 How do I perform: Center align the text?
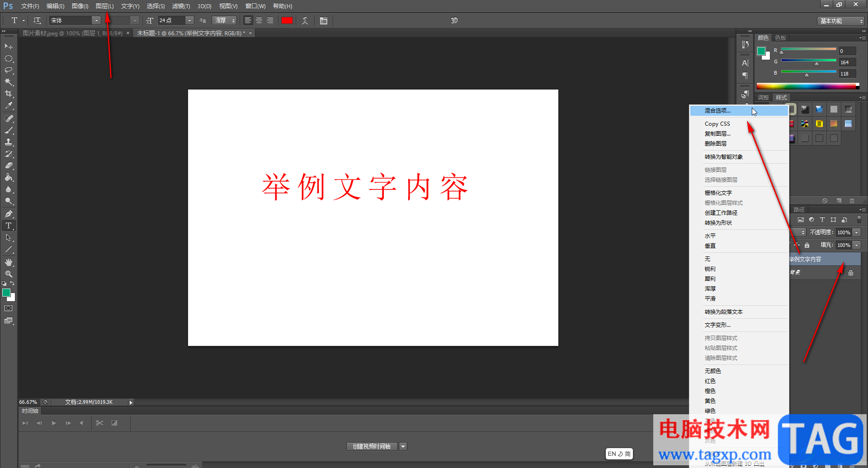click(x=259, y=20)
